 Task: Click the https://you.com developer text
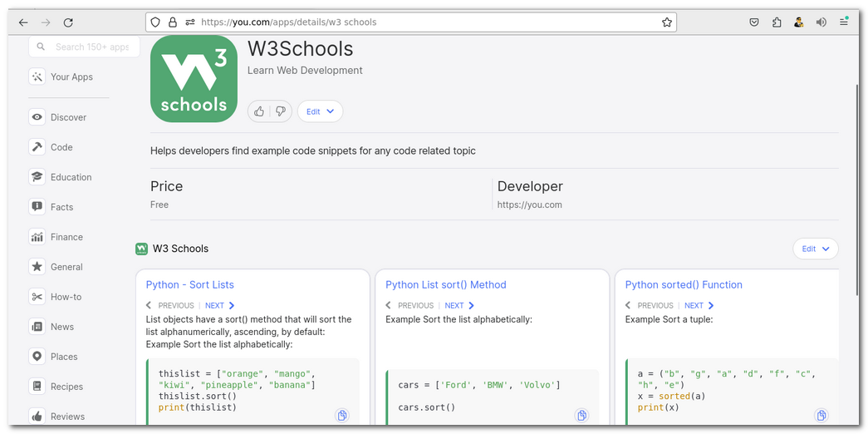(530, 205)
